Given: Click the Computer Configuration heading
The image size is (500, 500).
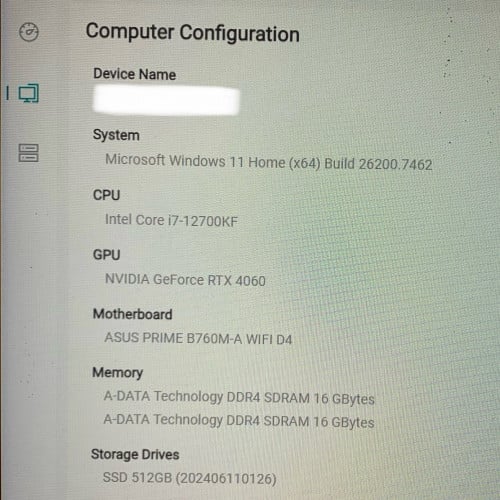Looking at the screenshot, I should (192, 33).
